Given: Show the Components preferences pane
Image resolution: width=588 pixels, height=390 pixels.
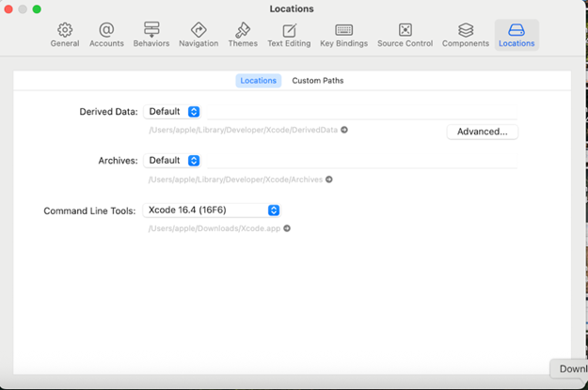Looking at the screenshot, I should pos(466,35).
